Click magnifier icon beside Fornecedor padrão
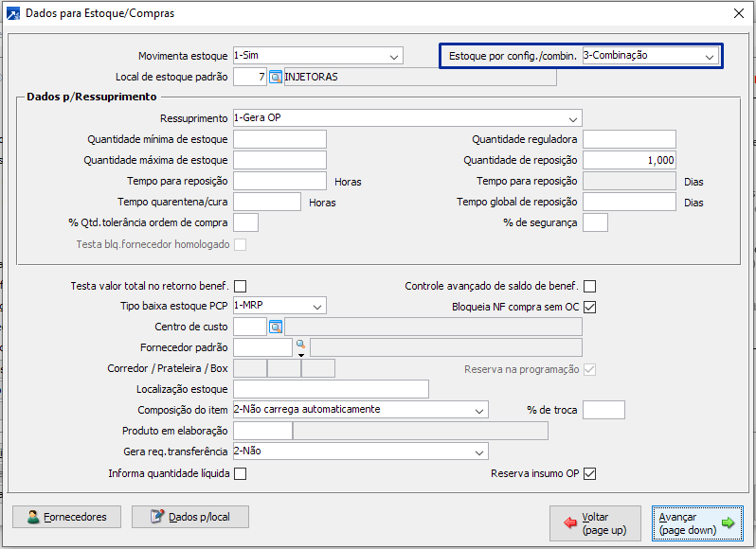The width and height of the screenshot is (756, 549). pos(300,345)
